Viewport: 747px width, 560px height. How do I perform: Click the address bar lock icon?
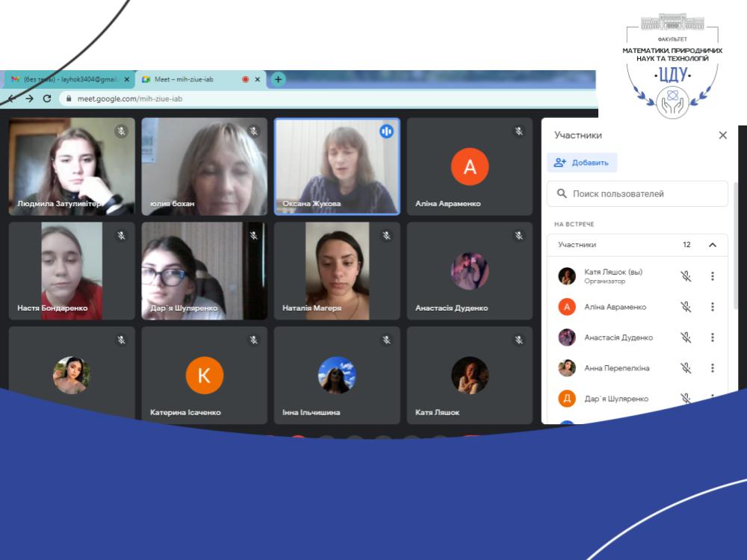tap(68, 99)
